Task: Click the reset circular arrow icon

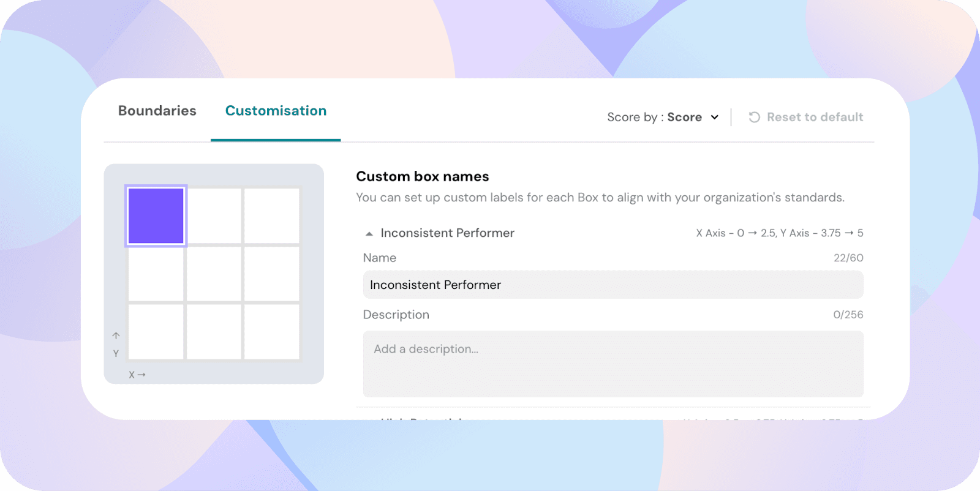Action: pyautogui.click(x=754, y=117)
